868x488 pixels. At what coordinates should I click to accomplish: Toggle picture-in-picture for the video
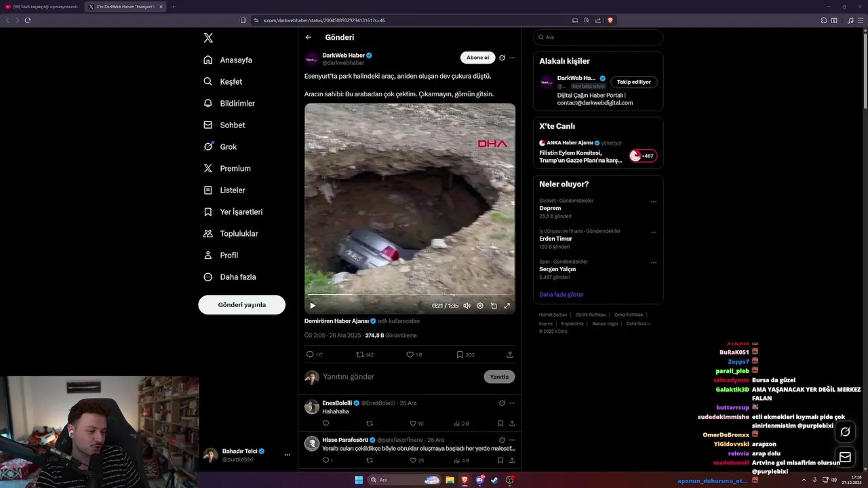click(494, 306)
